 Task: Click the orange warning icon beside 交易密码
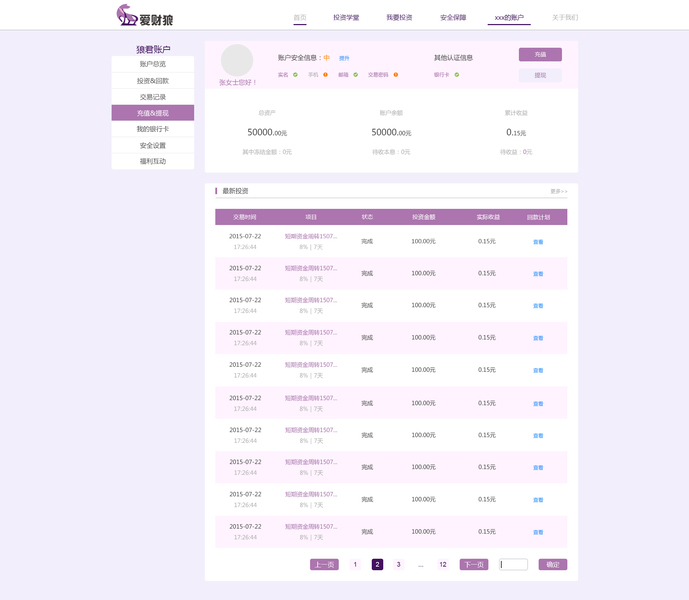396,75
